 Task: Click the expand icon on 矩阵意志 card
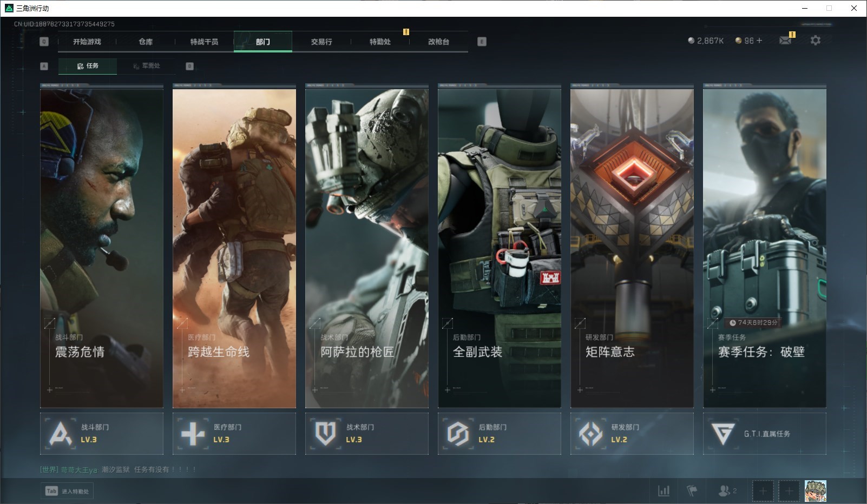[x=580, y=323]
